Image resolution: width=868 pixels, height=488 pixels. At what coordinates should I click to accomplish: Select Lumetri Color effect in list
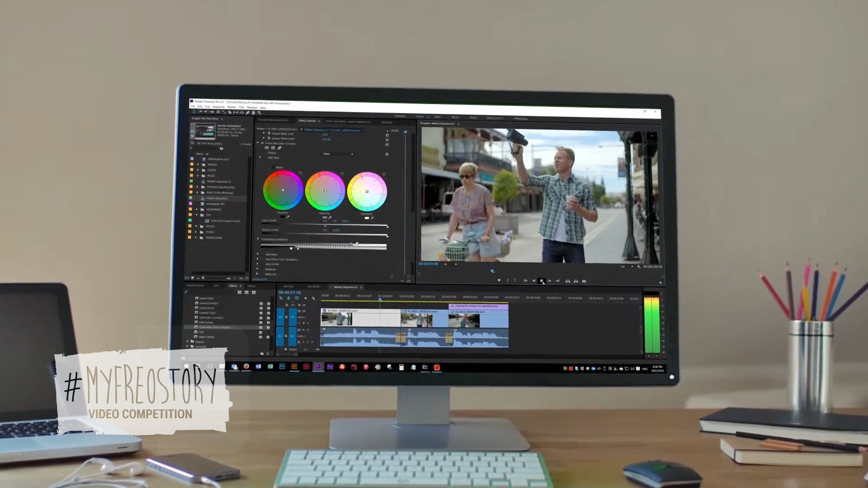(x=207, y=313)
